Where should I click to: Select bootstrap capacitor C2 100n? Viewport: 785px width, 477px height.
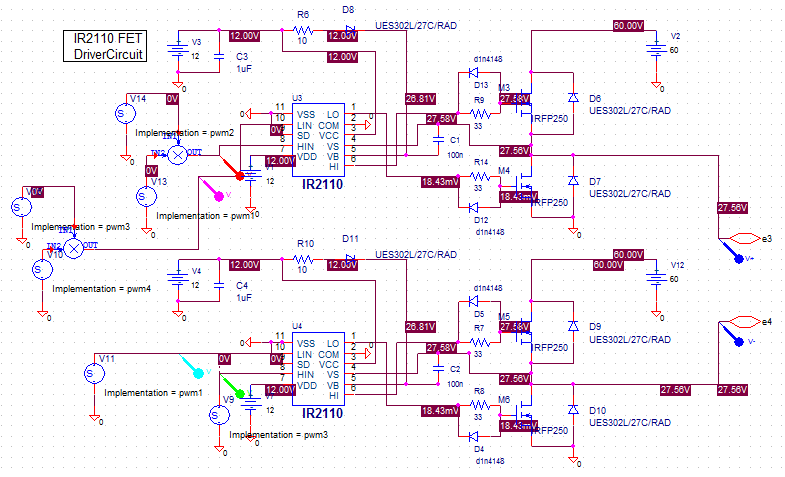[x=438, y=368]
